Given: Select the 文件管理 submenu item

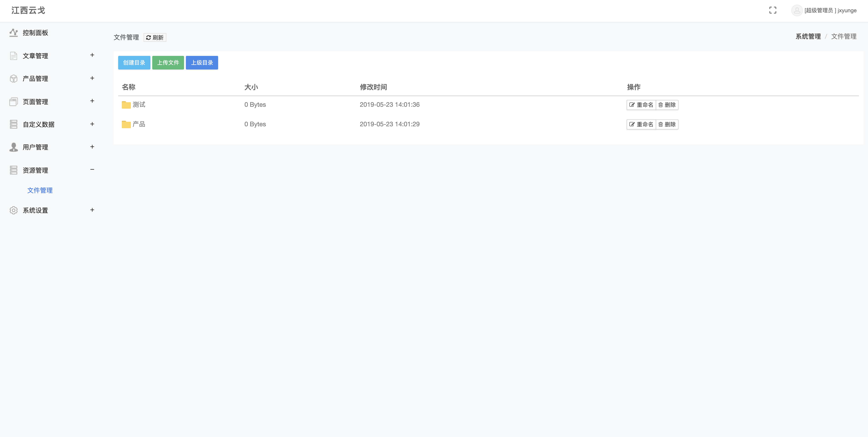Looking at the screenshot, I should coord(40,190).
